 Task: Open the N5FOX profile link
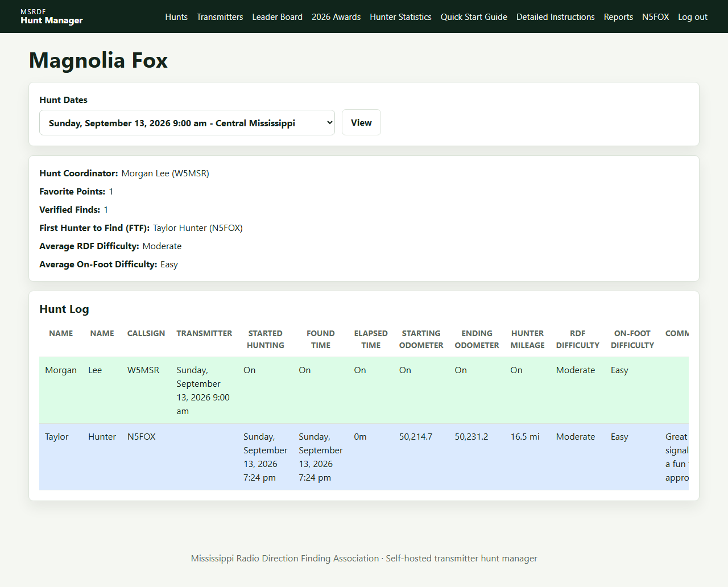[x=655, y=17]
